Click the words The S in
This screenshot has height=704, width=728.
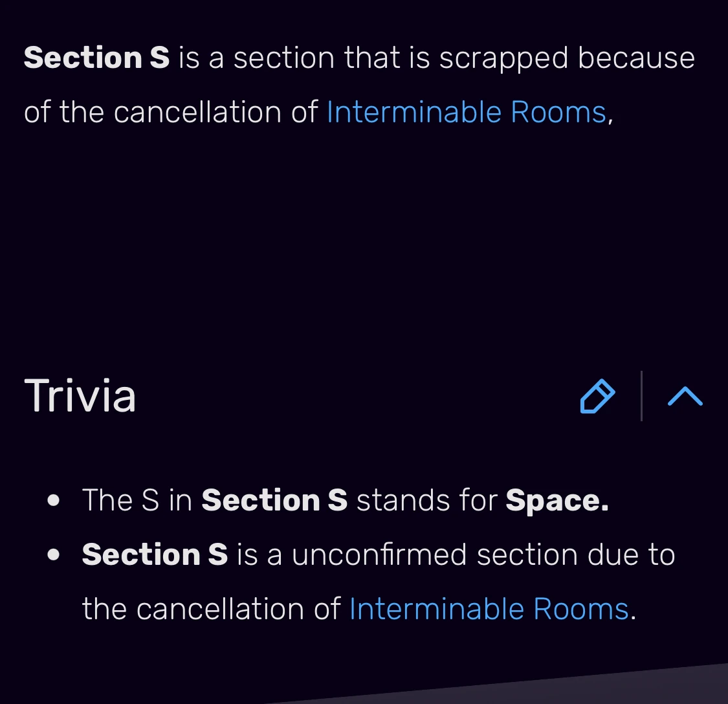[137, 500]
